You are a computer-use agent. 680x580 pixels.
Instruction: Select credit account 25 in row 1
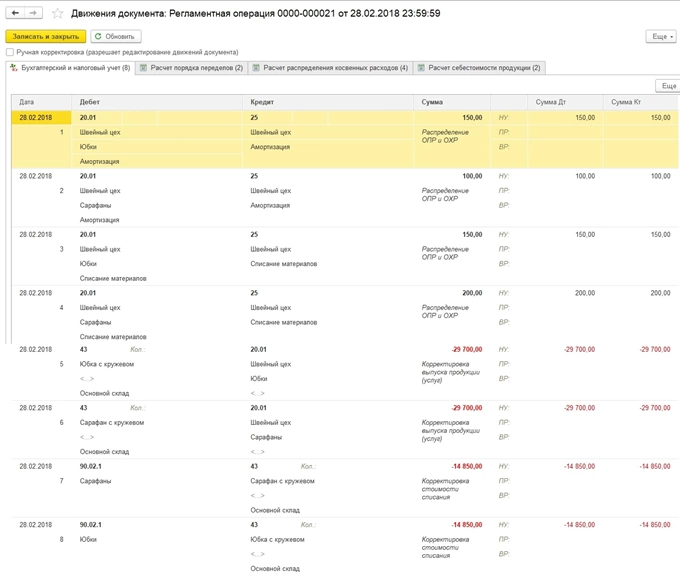[254, 118]
